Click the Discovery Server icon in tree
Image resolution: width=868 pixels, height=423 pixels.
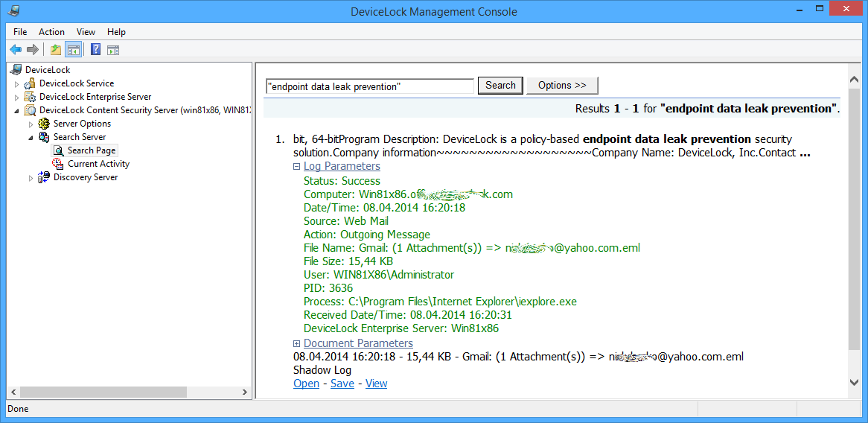pyautogui.click(x=44, y=177)
